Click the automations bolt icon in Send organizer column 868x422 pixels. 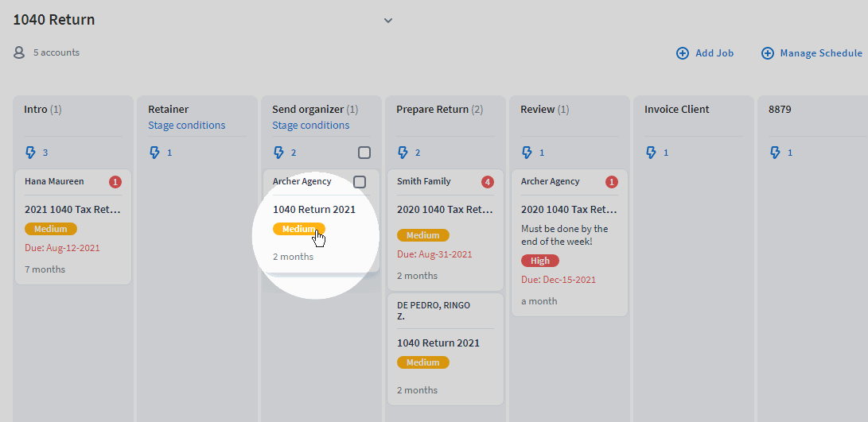click(x=279, y=153)
